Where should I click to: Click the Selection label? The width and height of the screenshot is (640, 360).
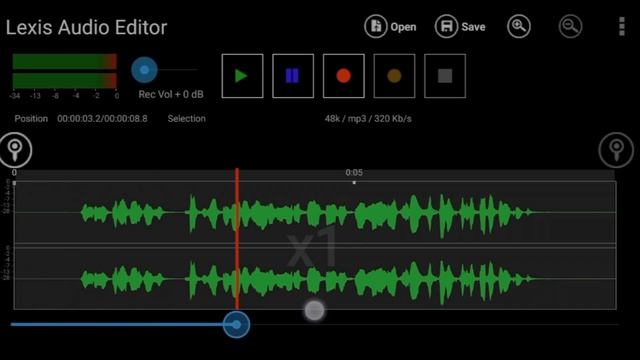click(x=187, y=119)
